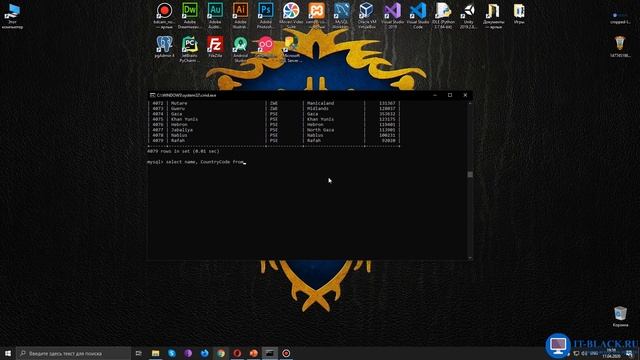Click the city name "Mutare"
Viewport: 640px width, 360px height.
179,103
